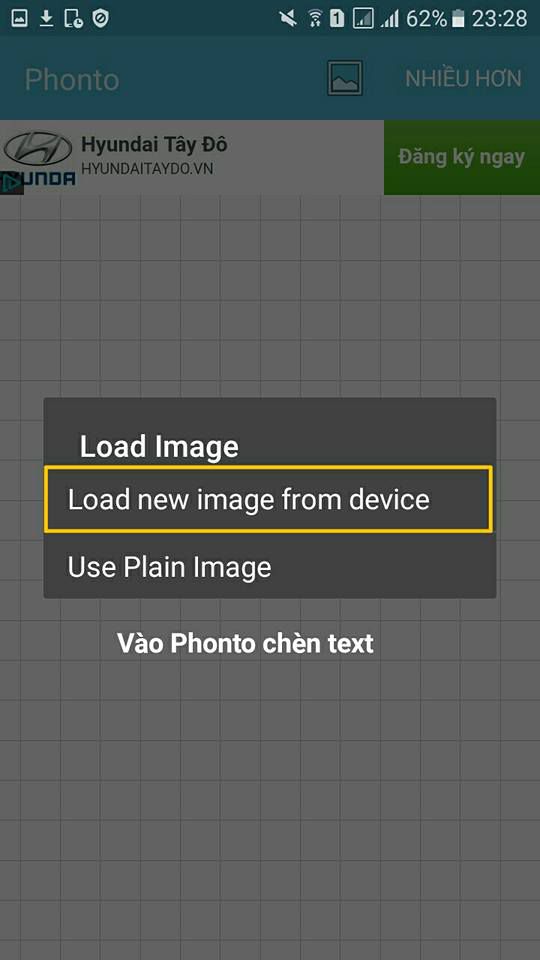Visit the HYUNDAITAYDO.VN link
The height and width of the screenshot is (960, 540).
tap(148, 169)
